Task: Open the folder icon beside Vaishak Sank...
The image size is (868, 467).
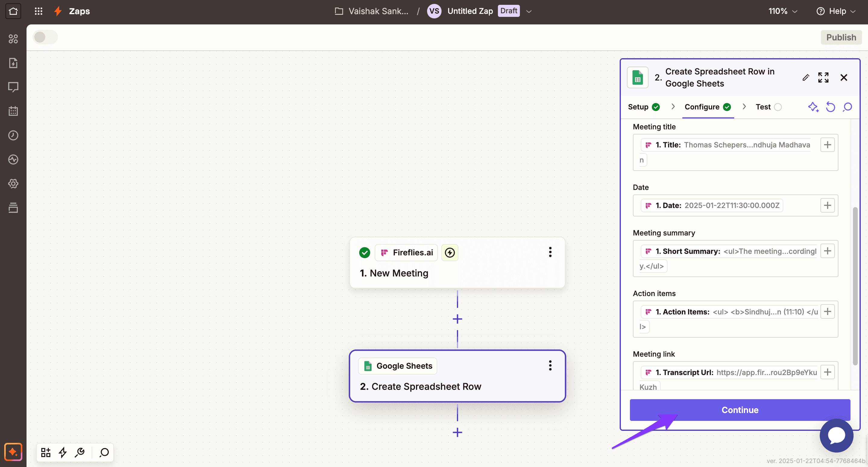Action: coord(339,11)
